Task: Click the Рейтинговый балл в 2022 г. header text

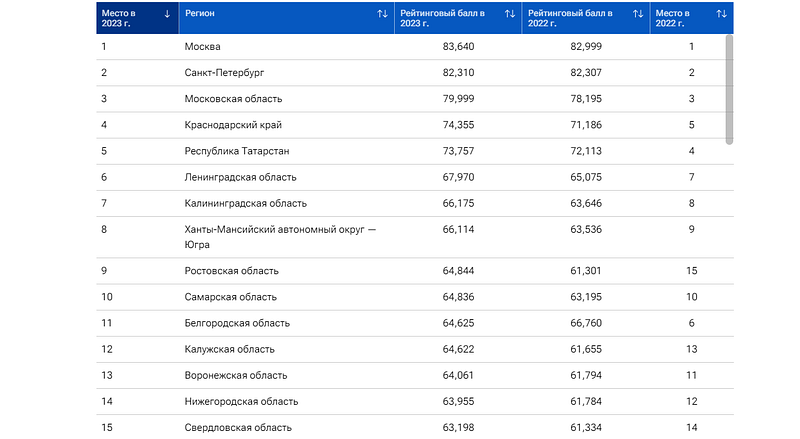Action: [570, 18]
